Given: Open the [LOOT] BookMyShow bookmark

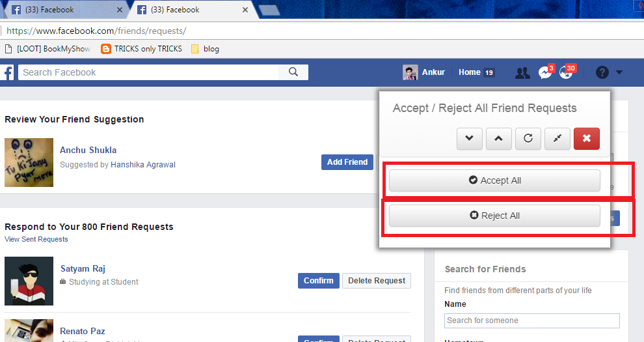Looking at the screenshot, I should (x=47, y=49).
